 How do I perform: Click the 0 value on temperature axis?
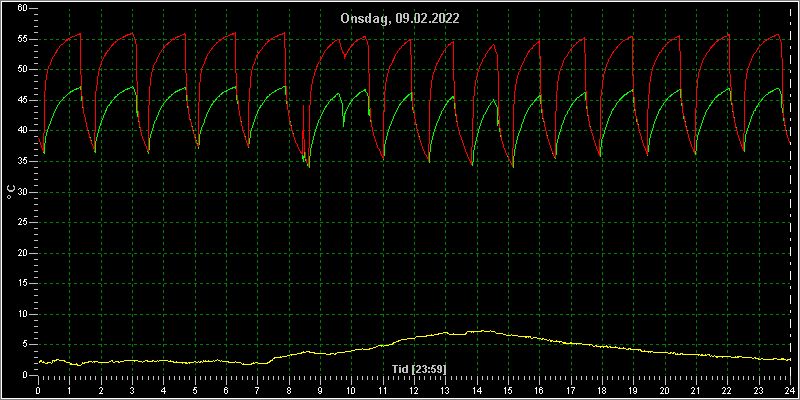pos(24,375)
